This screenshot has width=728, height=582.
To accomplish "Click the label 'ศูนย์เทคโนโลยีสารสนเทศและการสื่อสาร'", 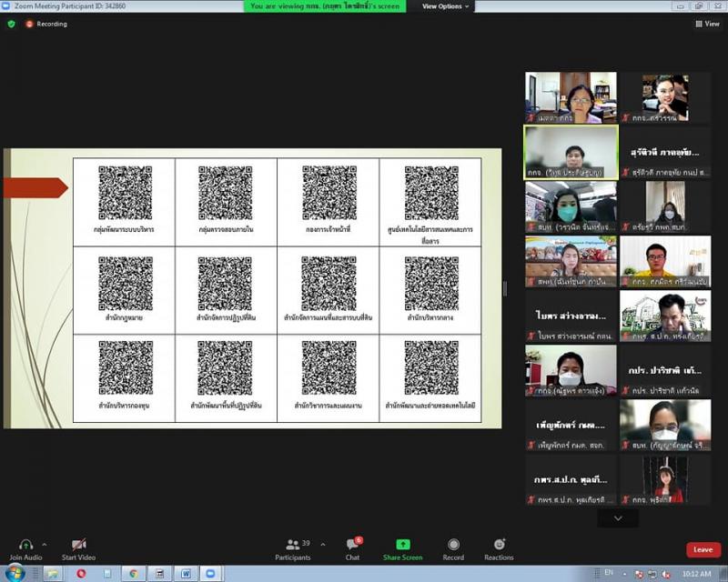I will [x=430, y=235].
